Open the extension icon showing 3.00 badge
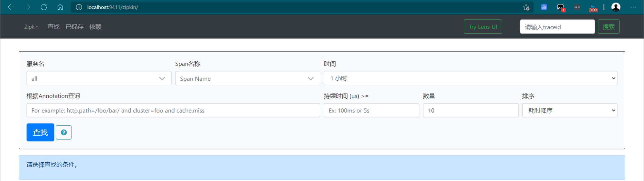 593,8
